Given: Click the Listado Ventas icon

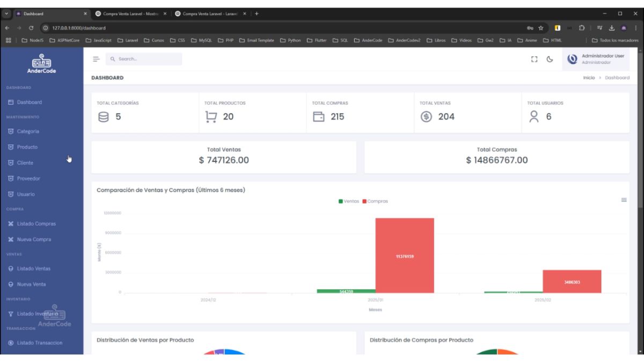Looking at the screenshot, I should tap(11, 269).
